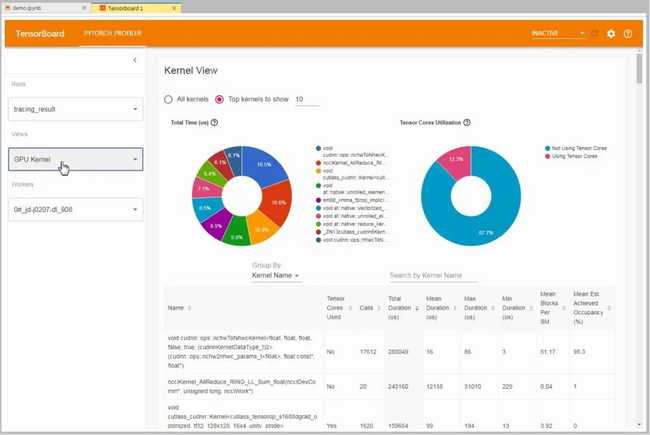The width and height of the screenshot is (650, 435).
Task: Select the All kernels radio button
Action: click(168, 100)
